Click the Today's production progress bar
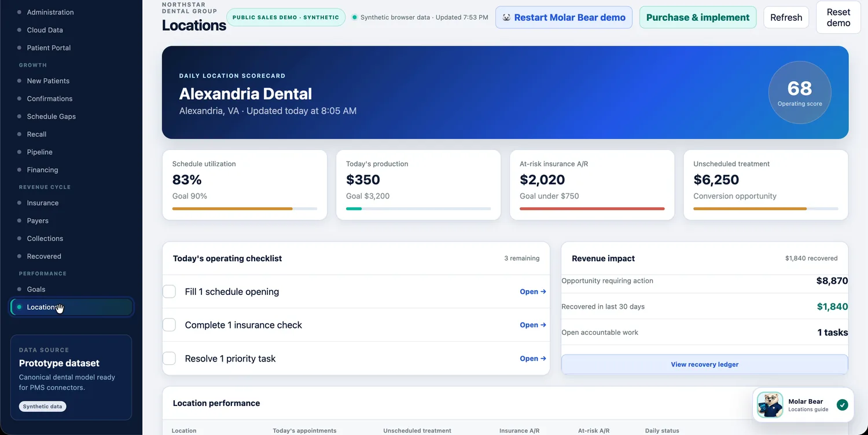 pyautogui.click(x=418, y=209)
